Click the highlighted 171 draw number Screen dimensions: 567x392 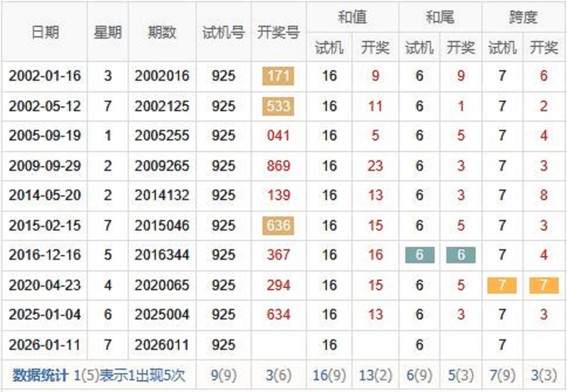(x=278, y=76)
